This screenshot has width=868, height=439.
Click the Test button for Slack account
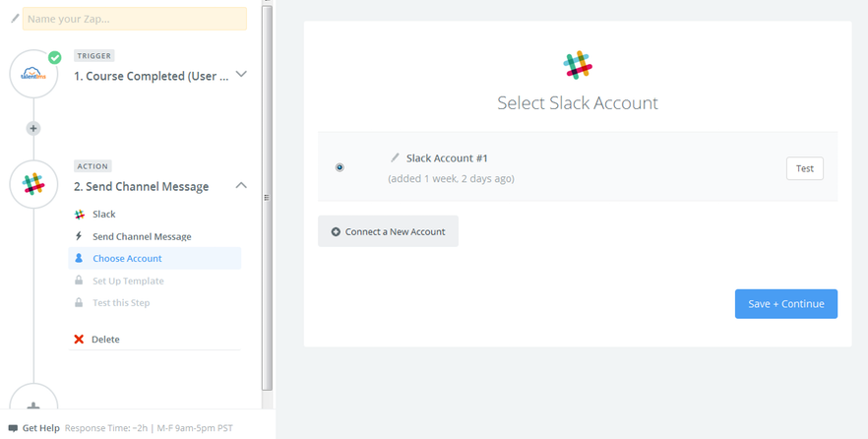[x=804, y=168]
